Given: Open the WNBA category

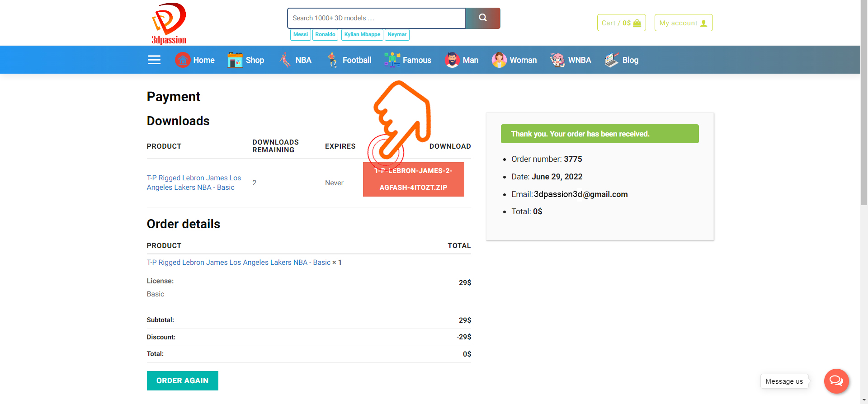Looking at the screenshot, I should coord(571,60).
